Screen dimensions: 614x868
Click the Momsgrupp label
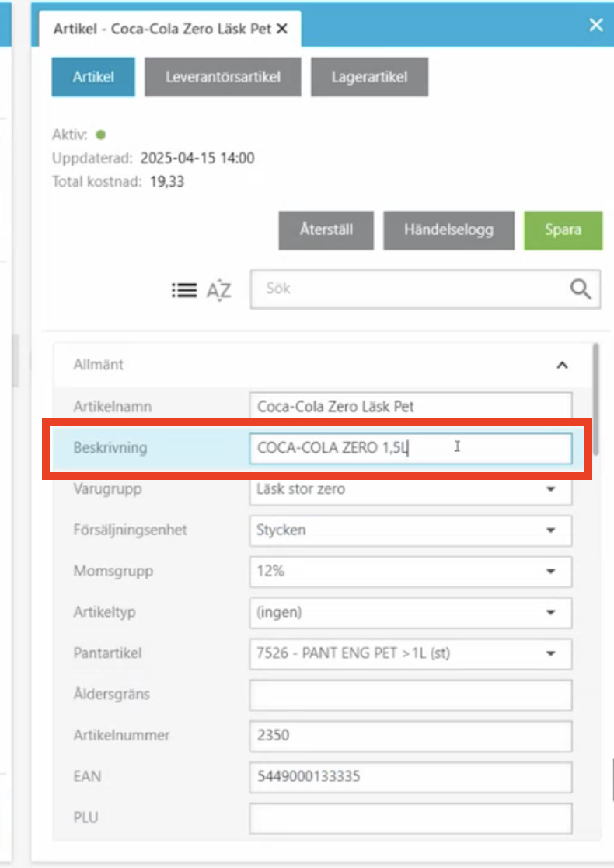pyautogui.click(x=113, y=572)
